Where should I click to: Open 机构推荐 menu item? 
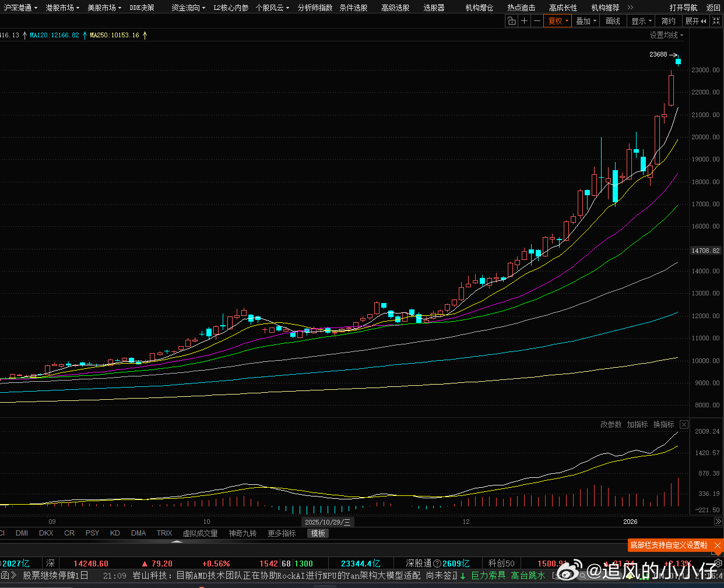click(605, 8)
